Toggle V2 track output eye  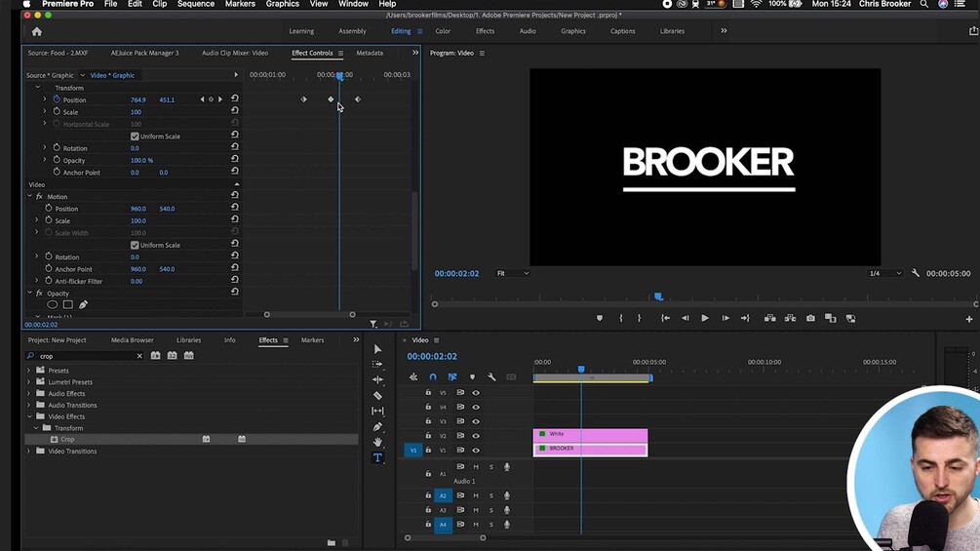click(476, 435)
